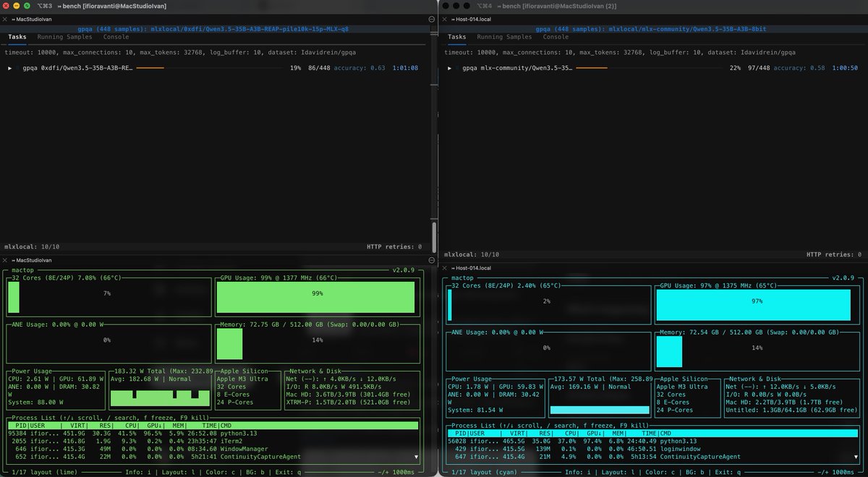
Task: Click the CPU column header in cyan process list
Action: [x=572, y=433]
